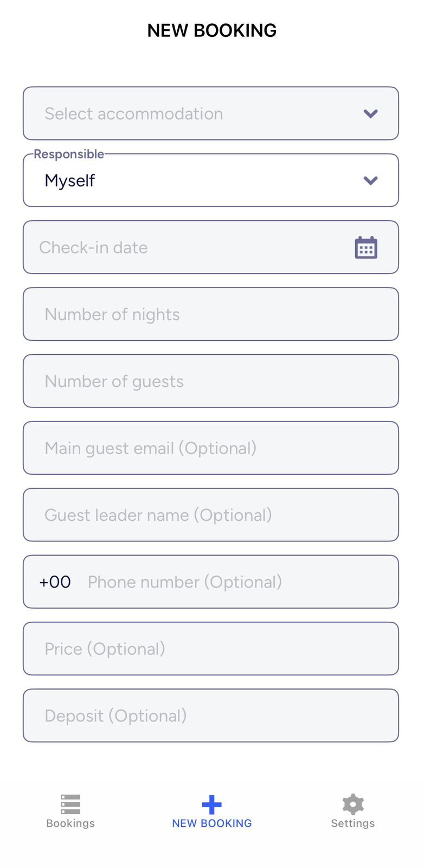The width and height of the screenshot is (424, 868).
Task: Tap the +00 country code prefix
Action: 55,582
